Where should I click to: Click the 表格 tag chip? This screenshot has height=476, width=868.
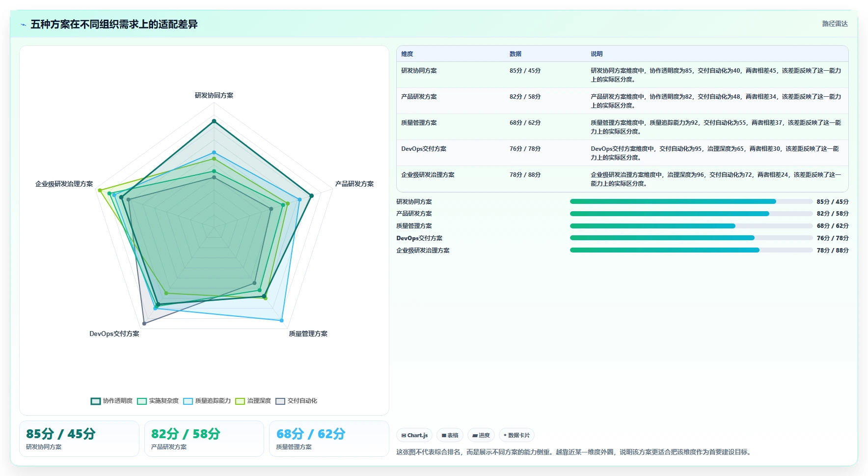coord(450,435)
